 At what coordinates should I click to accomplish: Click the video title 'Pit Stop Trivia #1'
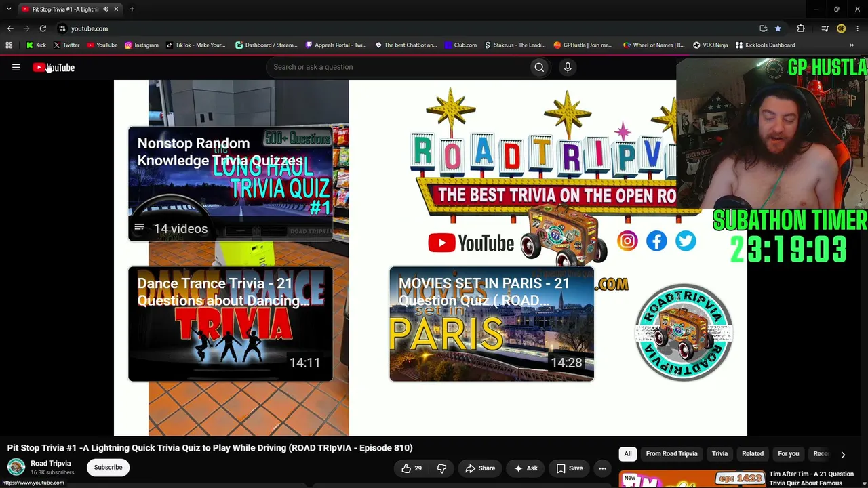(x=210, y=448)
